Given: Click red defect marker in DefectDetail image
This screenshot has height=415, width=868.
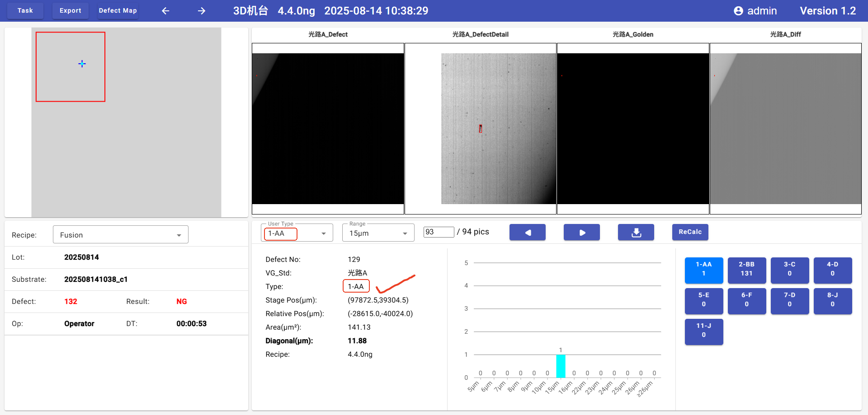Looking at the screenshot, I should coord(480,129).
